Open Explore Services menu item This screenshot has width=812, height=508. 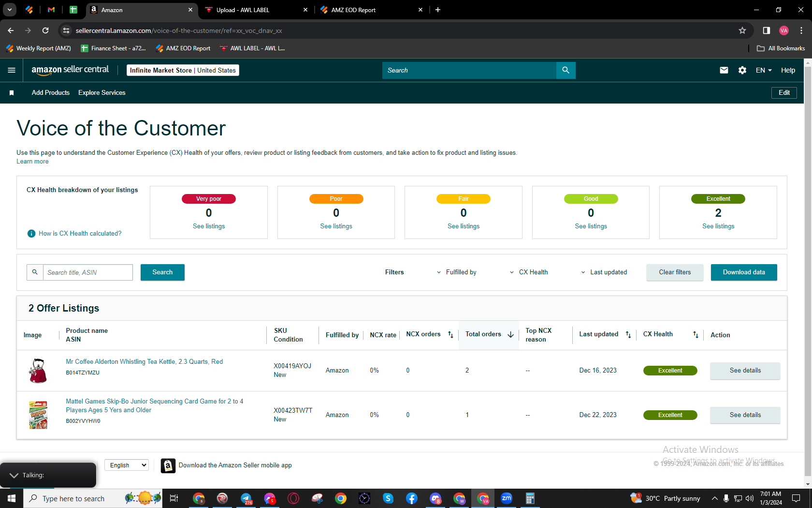(102, 93)
